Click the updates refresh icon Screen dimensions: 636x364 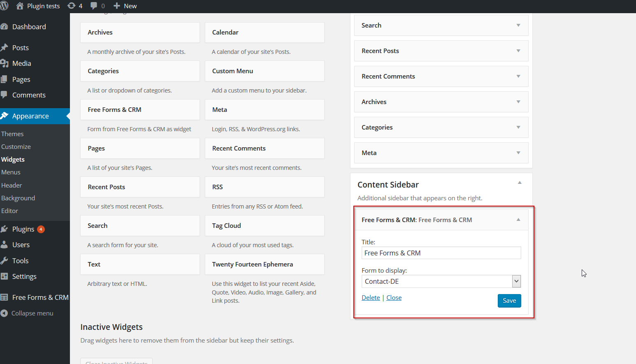point(72,6)
